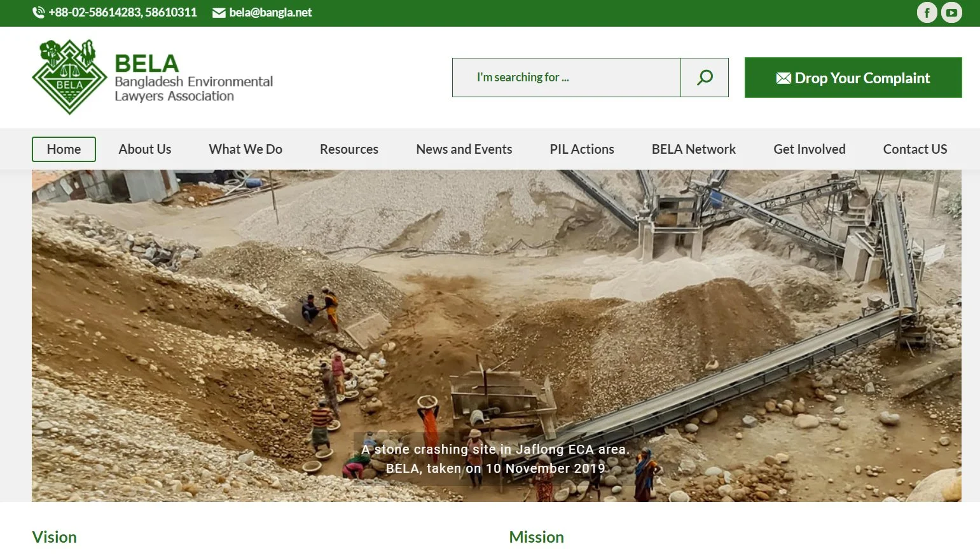Open the Contact US page
Viewport: 980px width, 556px height.
click(915, 149)
